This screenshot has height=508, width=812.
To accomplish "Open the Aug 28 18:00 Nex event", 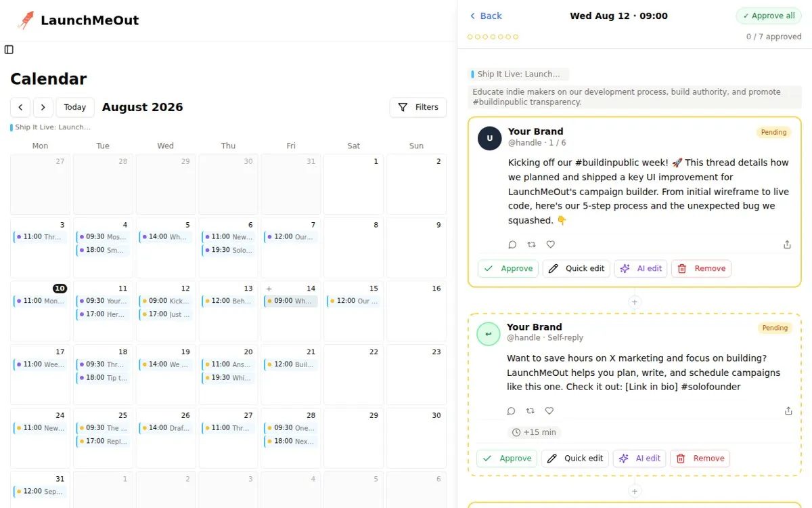I will [291, 441].
